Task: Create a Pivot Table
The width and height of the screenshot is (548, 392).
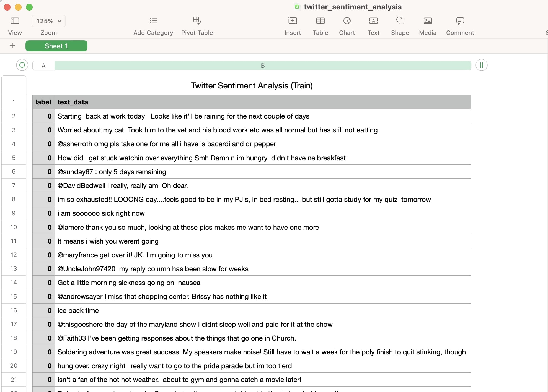Action: pos(197,25)
